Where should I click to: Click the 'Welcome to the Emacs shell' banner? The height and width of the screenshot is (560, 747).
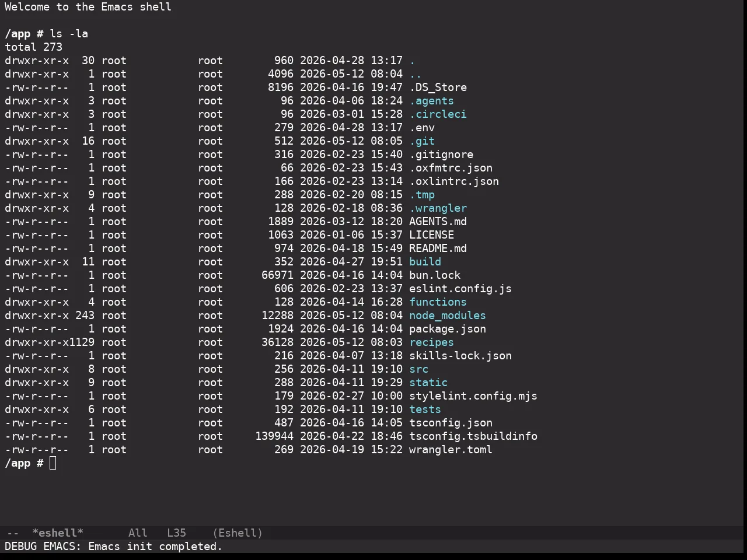(x=88, y=7)
